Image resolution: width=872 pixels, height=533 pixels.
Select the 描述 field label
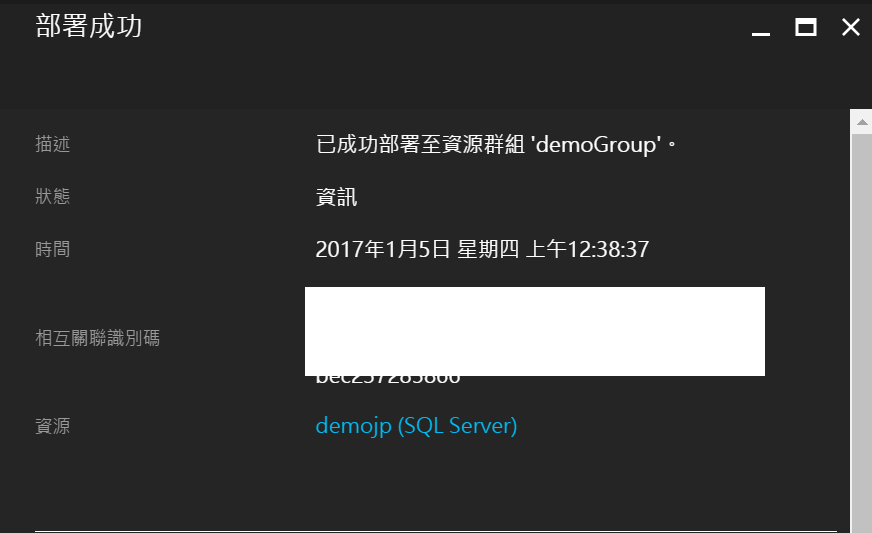[52, 144]
